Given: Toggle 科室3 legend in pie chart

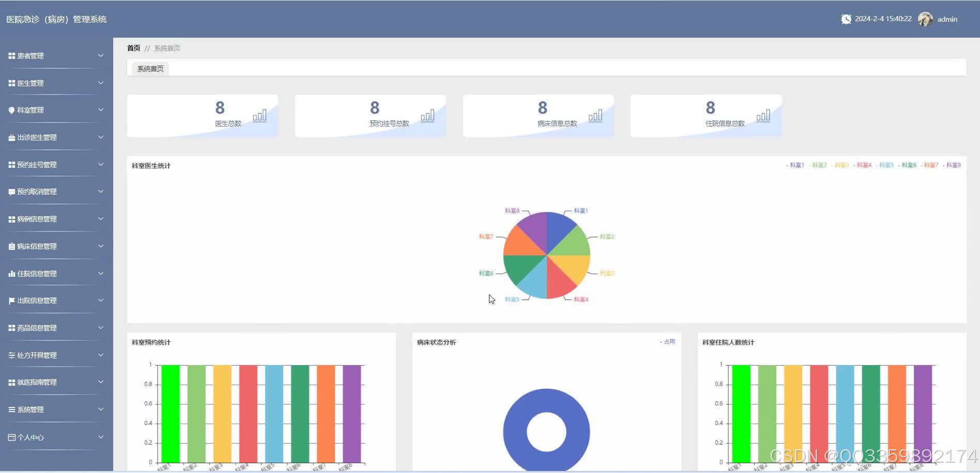Looking at the screenshot, I should pos(840,165).
